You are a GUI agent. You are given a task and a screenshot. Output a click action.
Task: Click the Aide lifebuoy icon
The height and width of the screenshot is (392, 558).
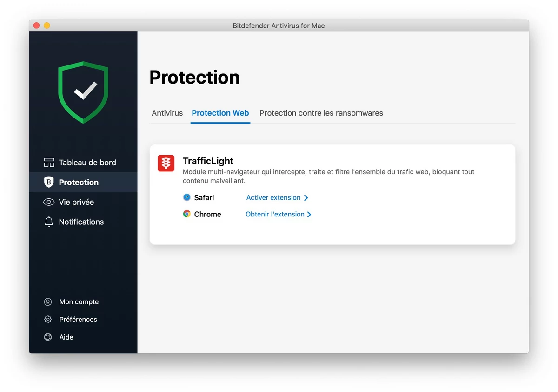48,337
